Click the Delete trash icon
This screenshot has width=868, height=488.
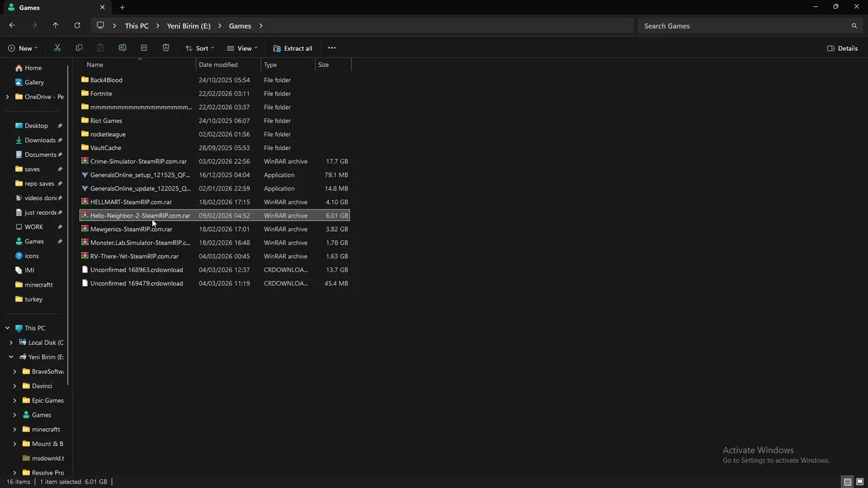(x=165, y=48)
